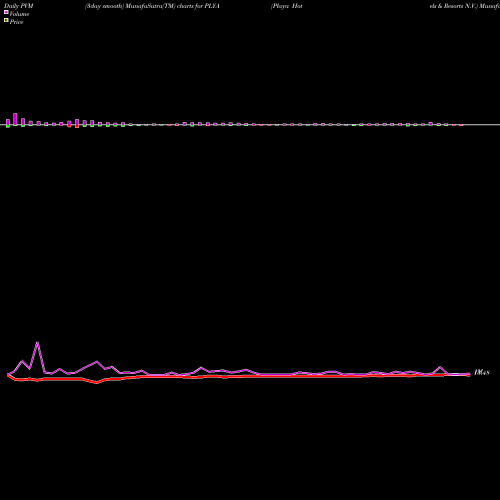Click the Daily PVM title text

(19, 6)
